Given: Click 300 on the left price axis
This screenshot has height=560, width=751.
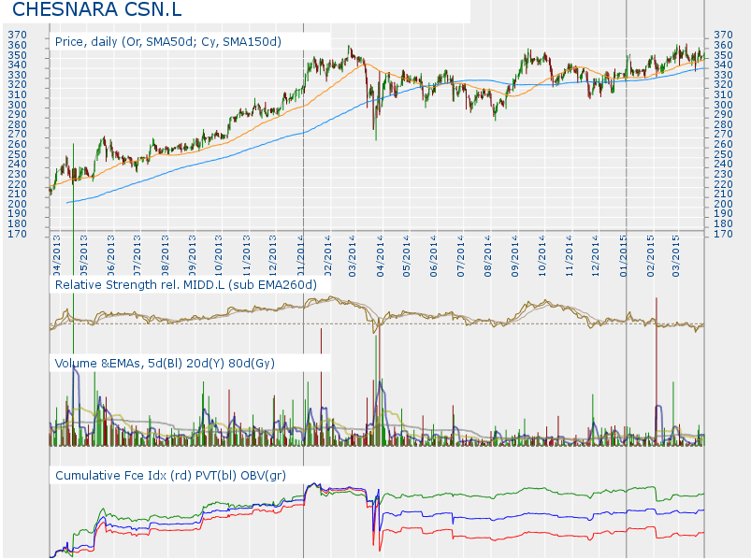Looking at the screenshot, I should point(17,105).
